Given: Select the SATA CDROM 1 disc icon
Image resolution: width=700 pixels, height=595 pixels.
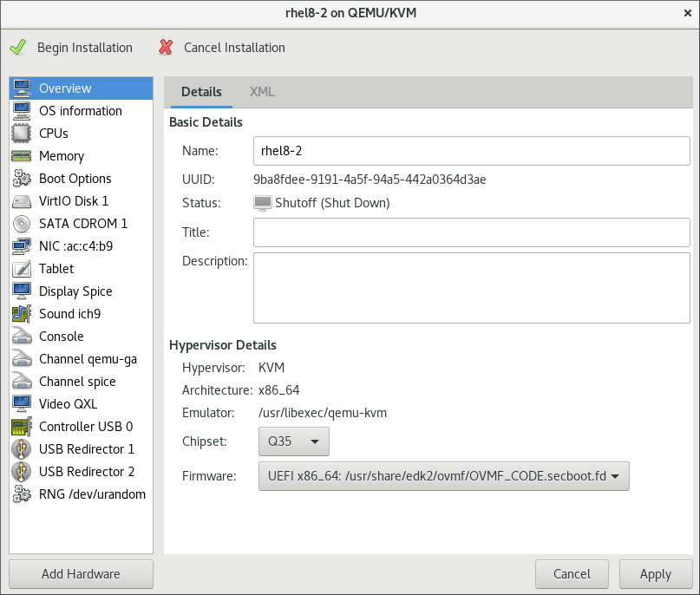Looking at the screenshot, I should pos(22,224).
